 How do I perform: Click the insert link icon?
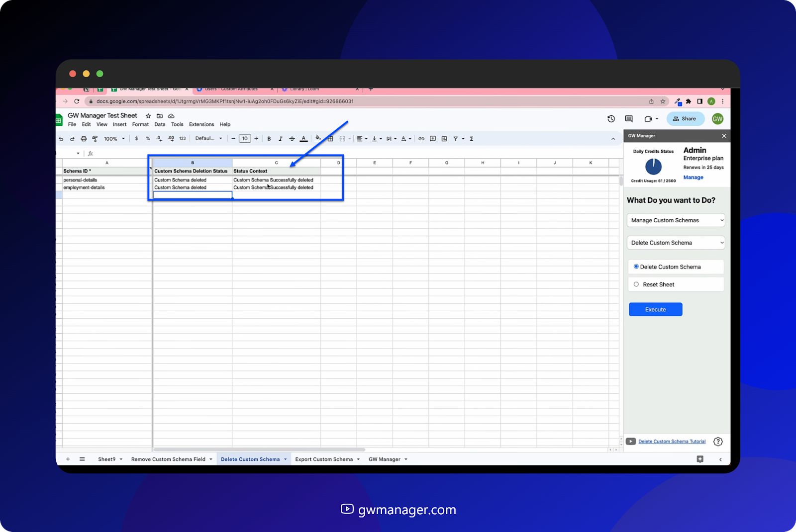421,139
